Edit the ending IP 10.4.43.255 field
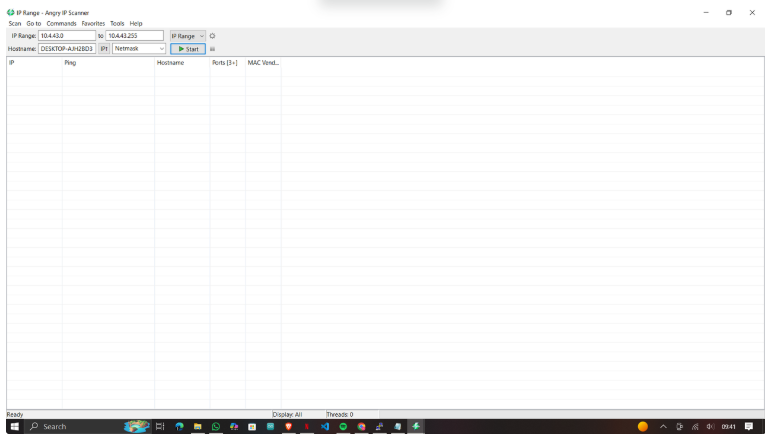 pyautogui.click(x=134, y=36)
